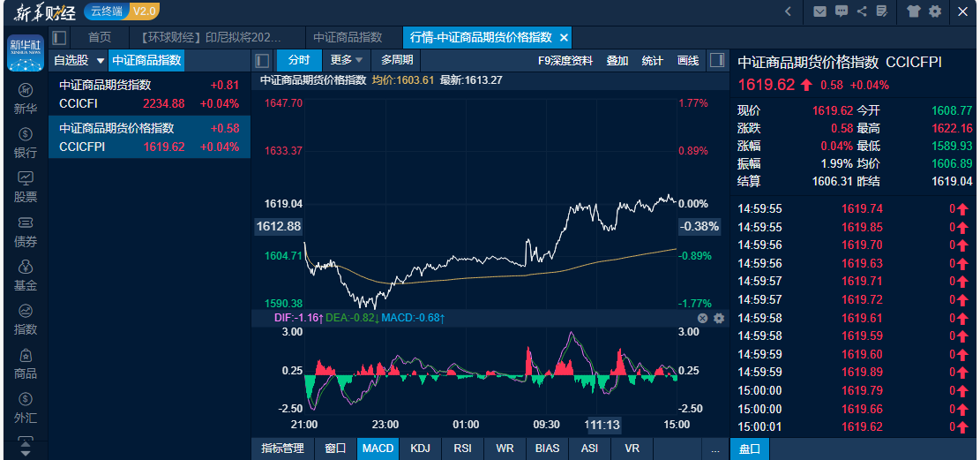Switch to the 首页 tab
This screenshot has height=460, width=980.
[x=100, y=37]
